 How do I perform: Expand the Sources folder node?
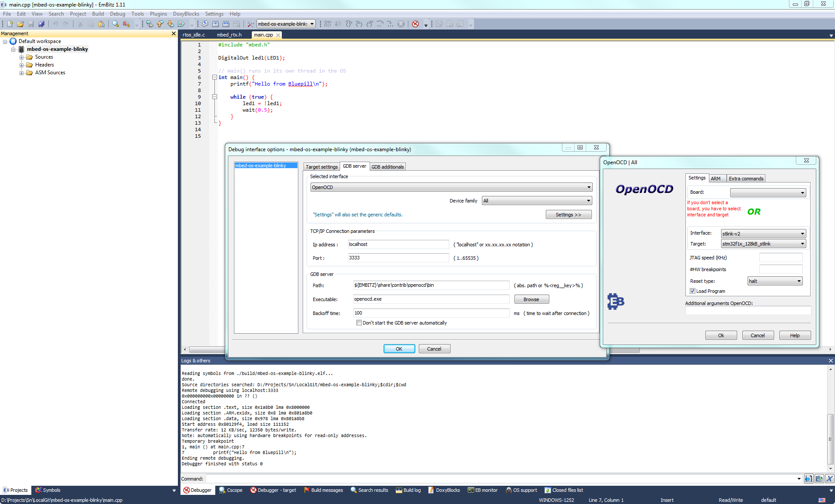point(21,57)
